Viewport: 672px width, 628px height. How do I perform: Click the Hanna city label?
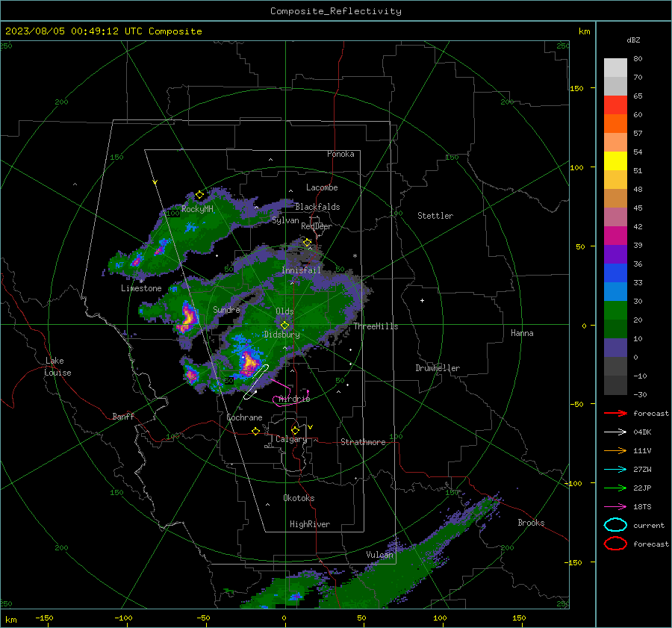click(522, 333)
